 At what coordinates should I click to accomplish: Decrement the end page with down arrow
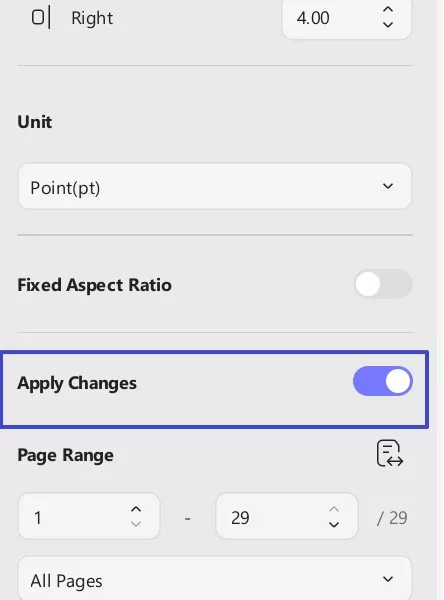coord(334,524)
